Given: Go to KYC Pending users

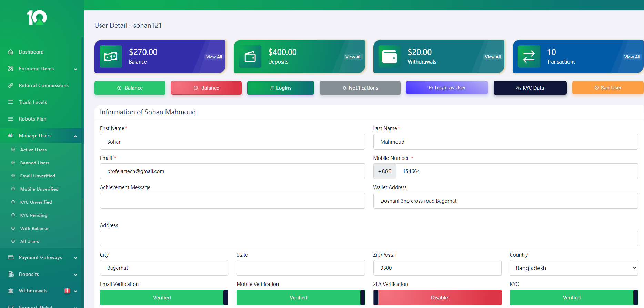Looking at the screenshot, I should coord(33,215).
